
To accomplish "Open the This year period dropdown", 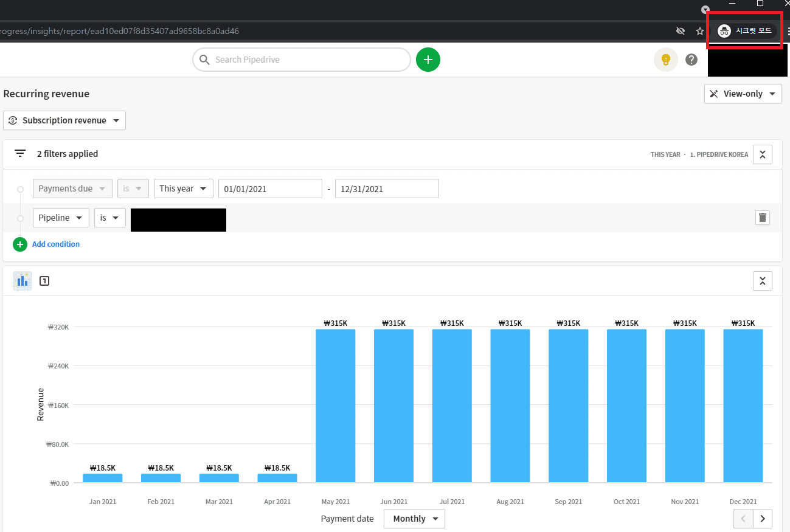I will tap(184, 188).
